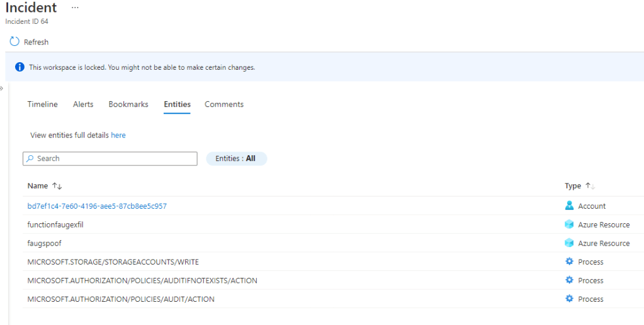
Task: Click the Azure Resource cube icon for faugspoof
Action: (x=570, y=243)
